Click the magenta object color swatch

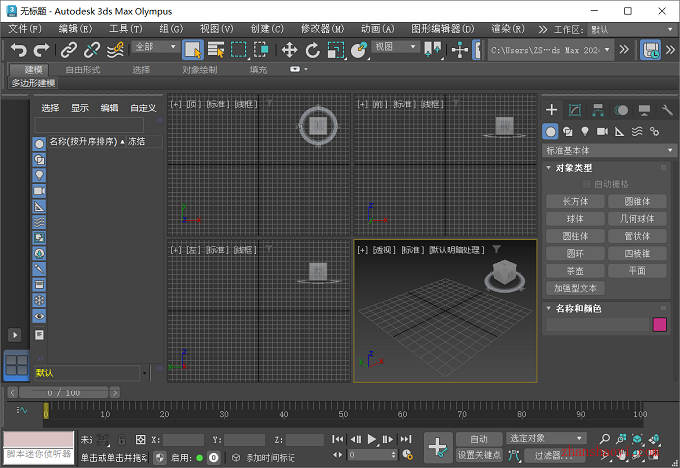(660, 324)
